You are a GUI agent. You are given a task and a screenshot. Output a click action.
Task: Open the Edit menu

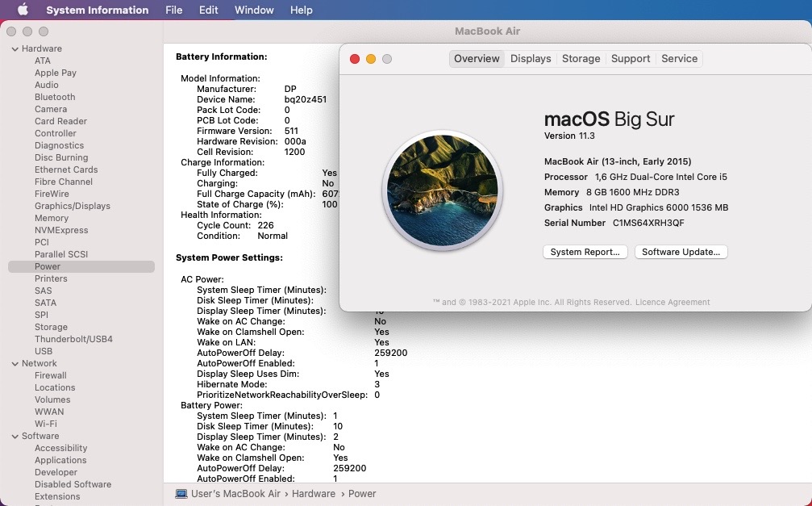tap(209, 10)
